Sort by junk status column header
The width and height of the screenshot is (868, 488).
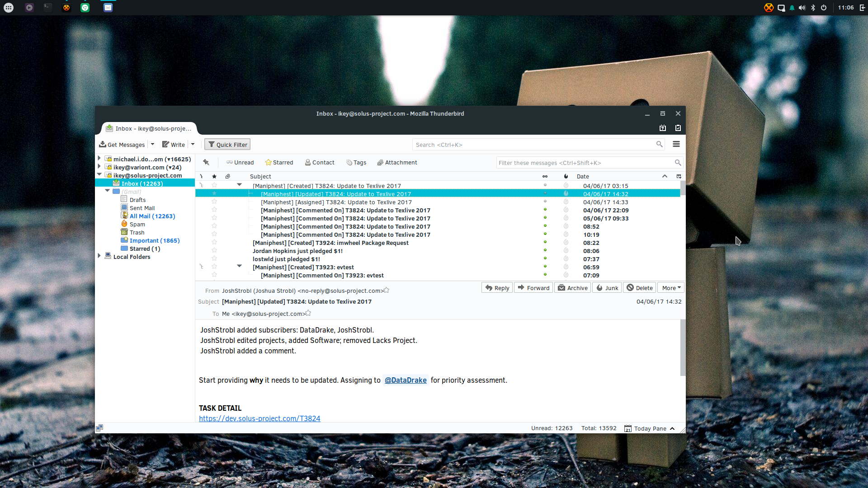pos(566,176)
